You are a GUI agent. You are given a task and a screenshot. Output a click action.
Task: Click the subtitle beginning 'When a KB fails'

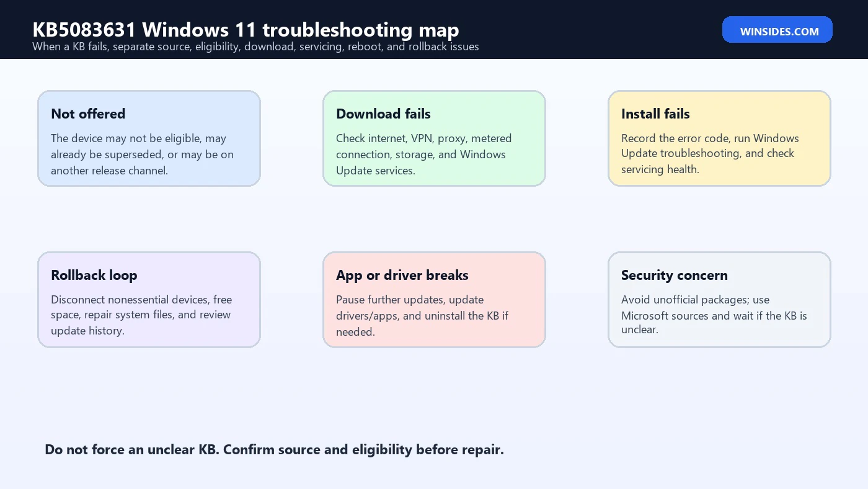[255, 47]
